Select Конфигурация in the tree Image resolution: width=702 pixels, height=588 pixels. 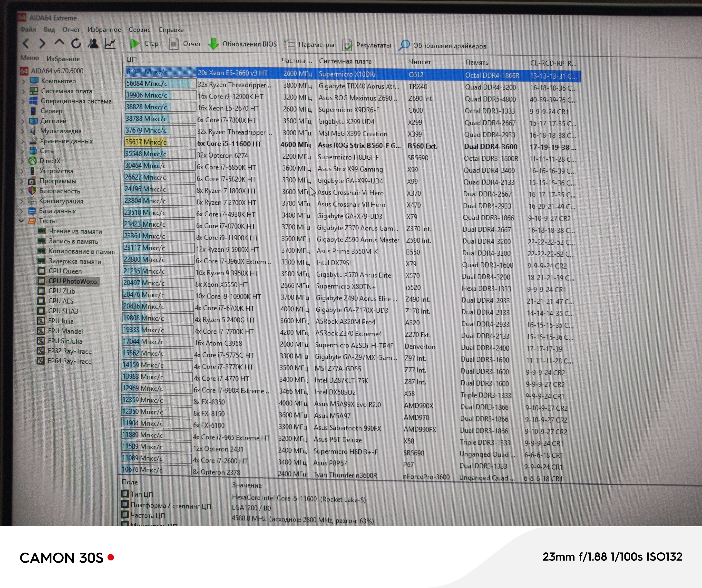click(x=56, y=201)
